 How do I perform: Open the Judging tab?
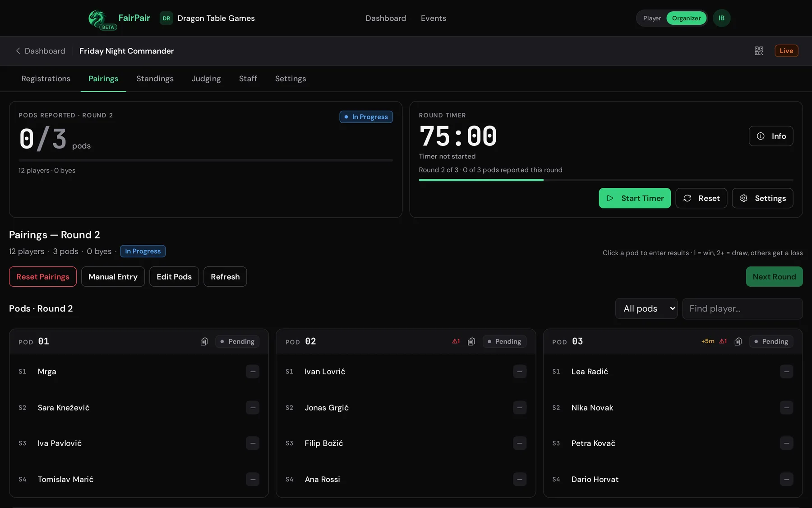206,79
